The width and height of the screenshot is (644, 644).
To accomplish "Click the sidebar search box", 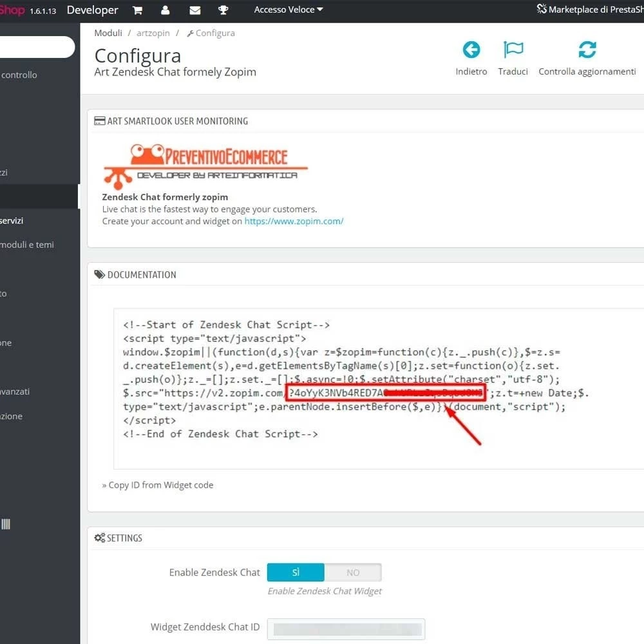I will tap(37, 47).
